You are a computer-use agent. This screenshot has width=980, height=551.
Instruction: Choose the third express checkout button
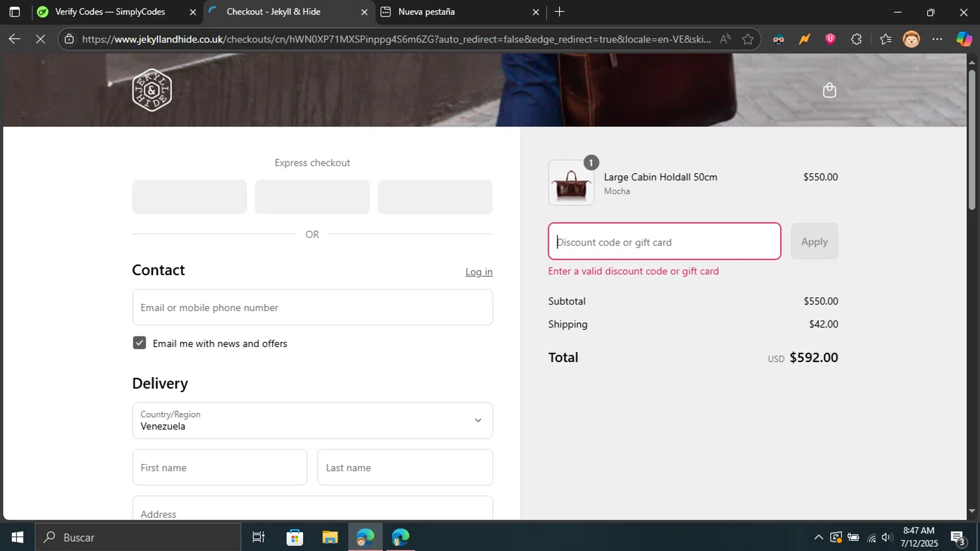(x=435, y=197)
